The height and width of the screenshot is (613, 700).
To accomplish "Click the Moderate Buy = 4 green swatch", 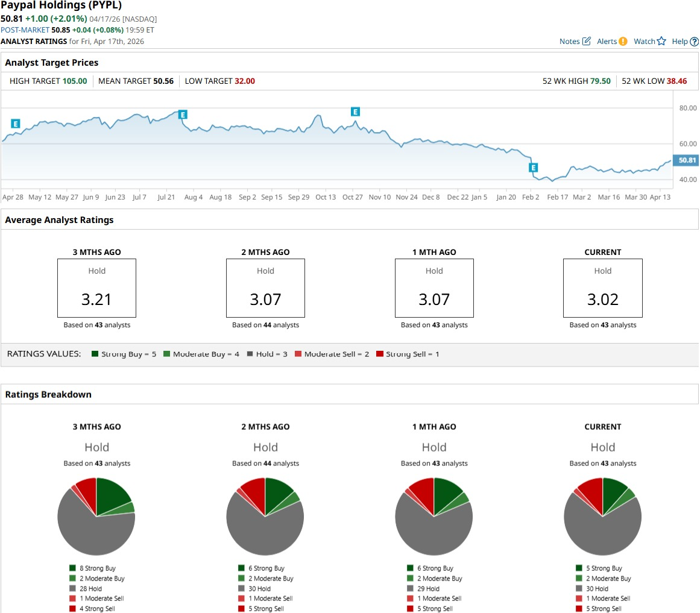I will [x=166, y=354].
